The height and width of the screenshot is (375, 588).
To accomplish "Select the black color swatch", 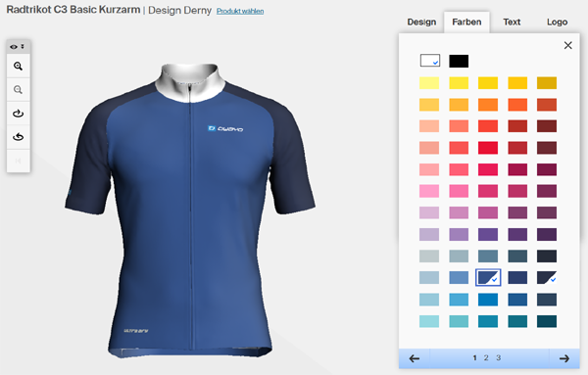I will 459,61.
